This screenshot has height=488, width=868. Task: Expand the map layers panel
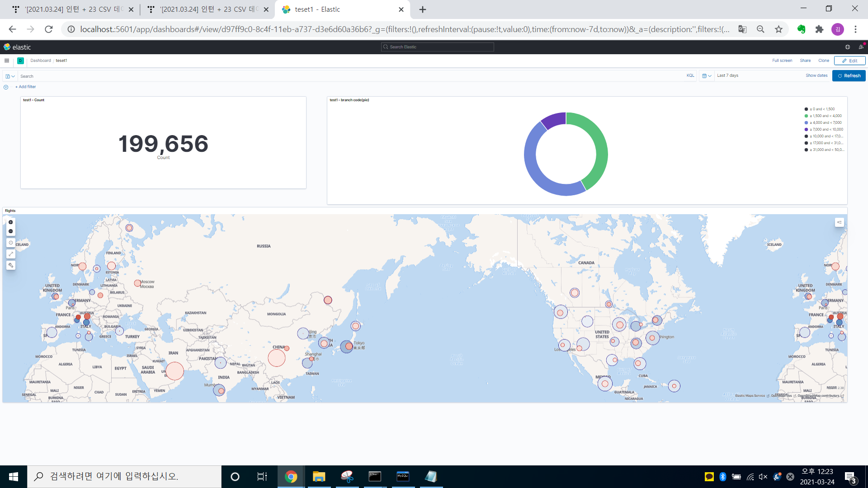[x=839, y=222]
